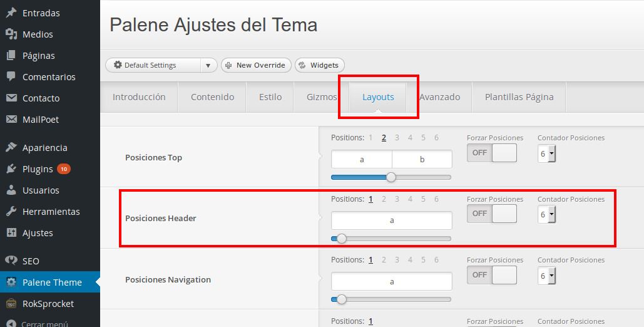Select position 5 in Posiciones Navigation

423,260
